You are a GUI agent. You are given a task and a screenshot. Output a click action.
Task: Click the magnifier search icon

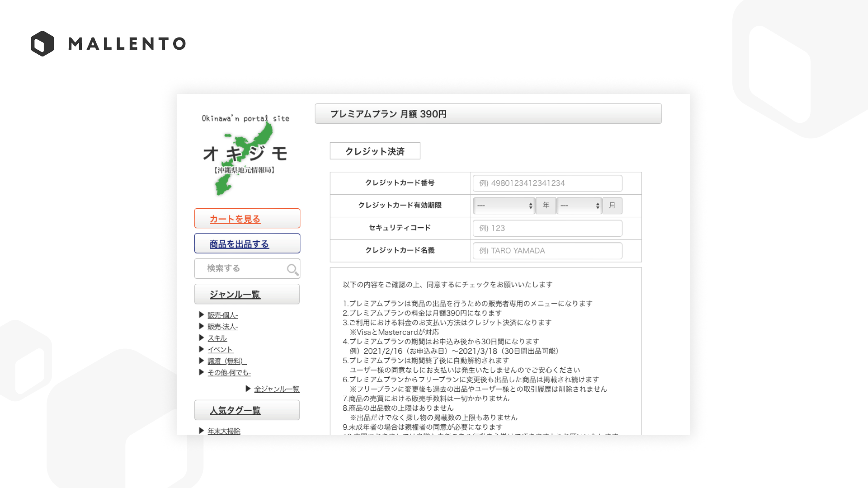click(x=292, y=269)
